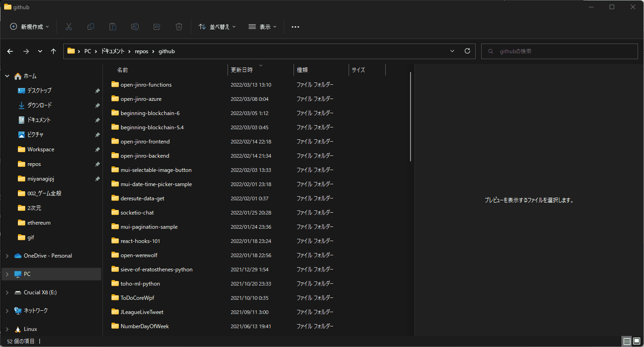Select the beginning-blockchain-6 folder
Screen dimensions: 644x347
tap(150, 113)
